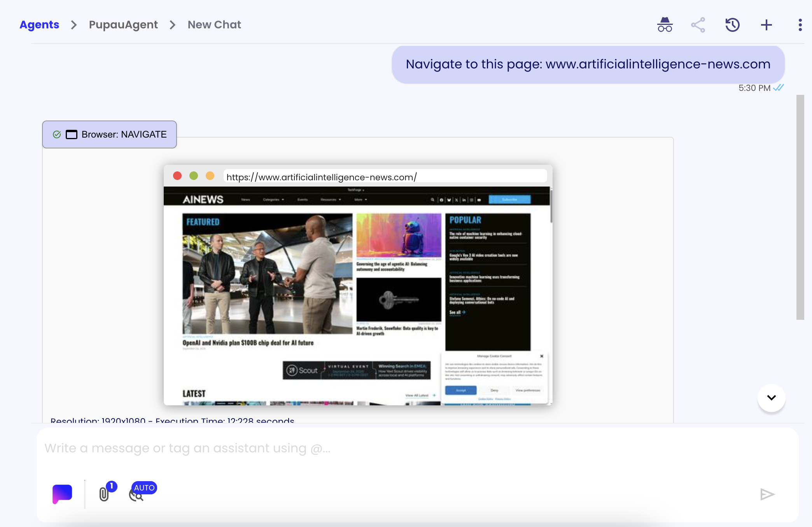Click the OpenAI and Nvidia headline in preview
Image resolution: width=812 pixels, height=527 pixels.
point(248,343)
